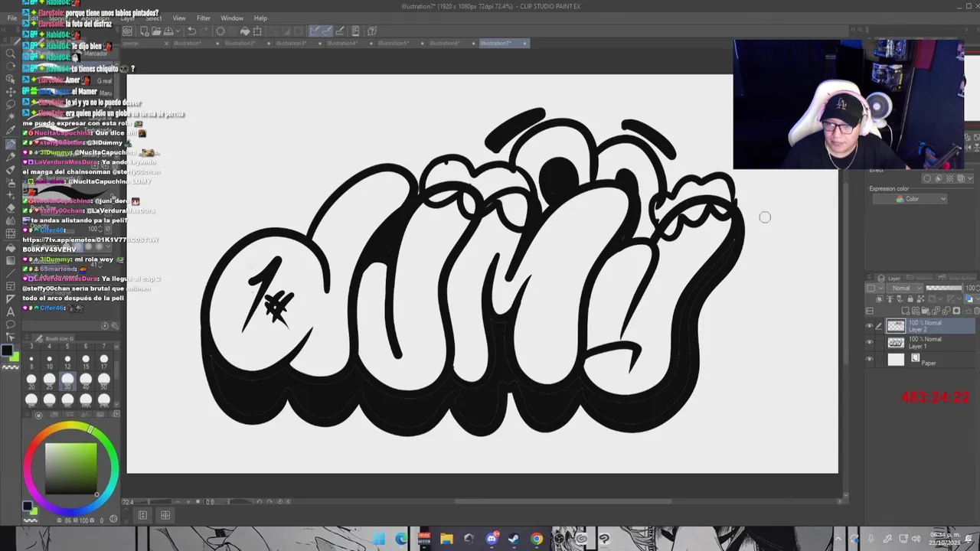This screenshot has width=980, height=551.
Task: Delete the selected layer
Action: (976, 311)
